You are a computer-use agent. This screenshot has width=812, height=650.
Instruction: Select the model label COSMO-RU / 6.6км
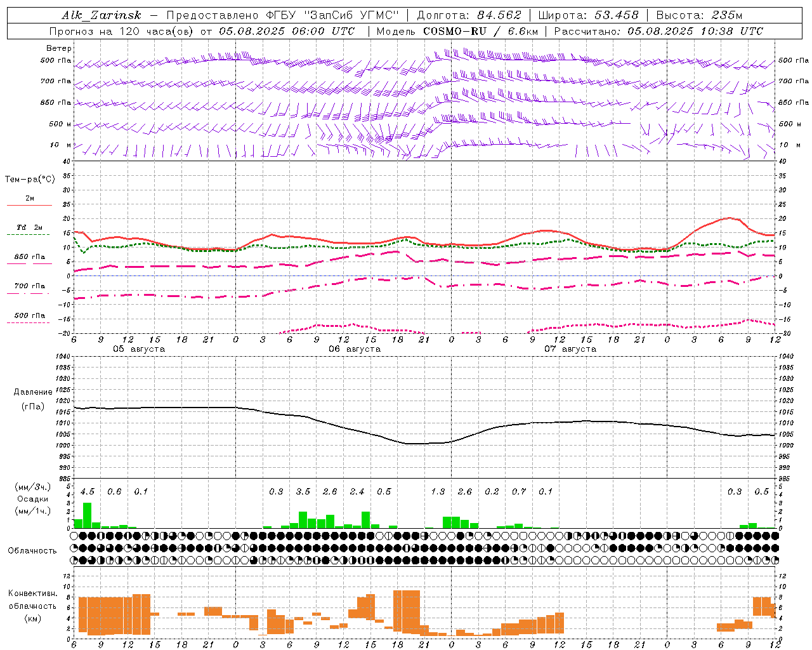pos(481,31)
